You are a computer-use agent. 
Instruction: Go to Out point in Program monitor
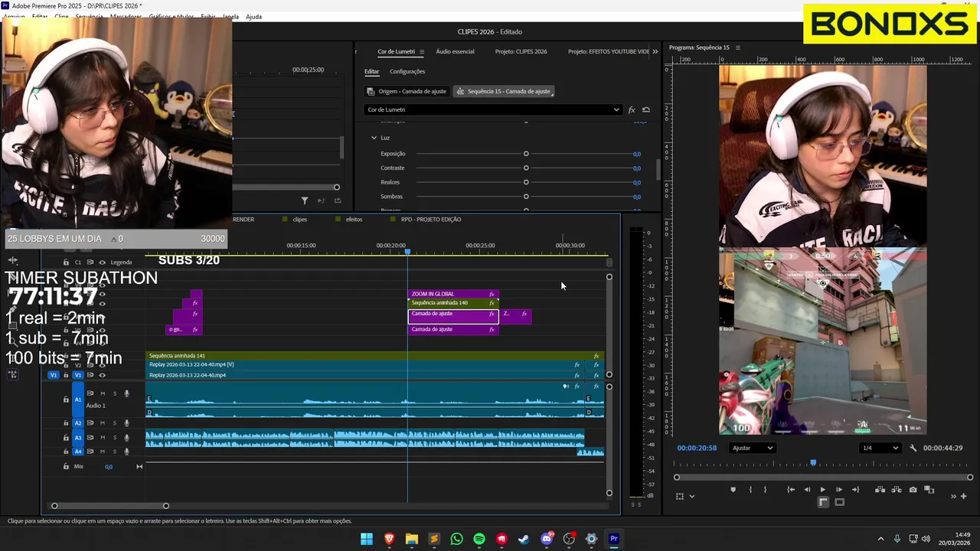[x=855, y=490]
